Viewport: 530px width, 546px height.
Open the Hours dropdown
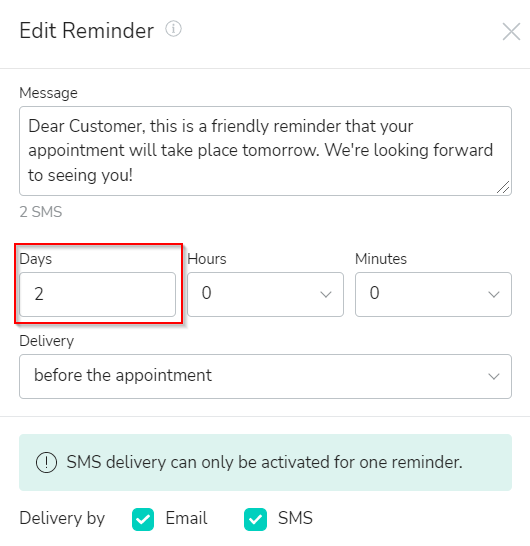click(x=265, y=295)
